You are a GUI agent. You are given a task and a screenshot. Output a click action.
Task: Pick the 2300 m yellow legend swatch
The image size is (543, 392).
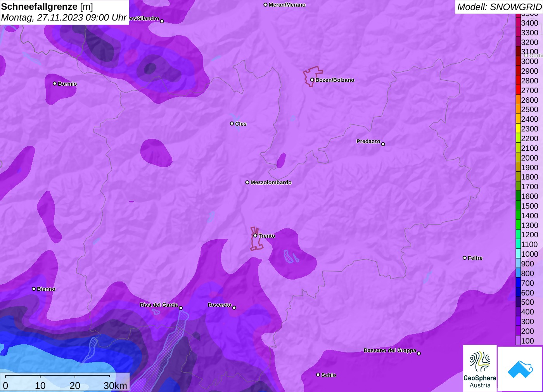(518, 129)
